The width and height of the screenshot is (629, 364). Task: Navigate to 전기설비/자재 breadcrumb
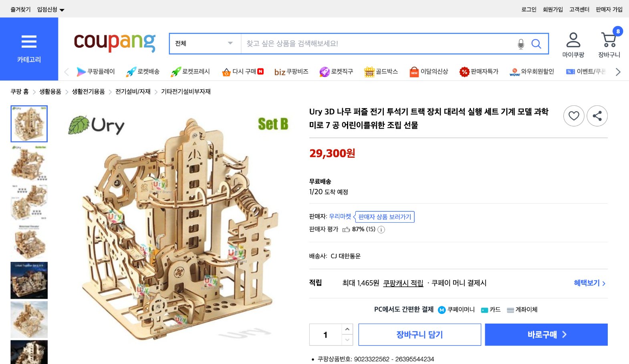(133, 92)
